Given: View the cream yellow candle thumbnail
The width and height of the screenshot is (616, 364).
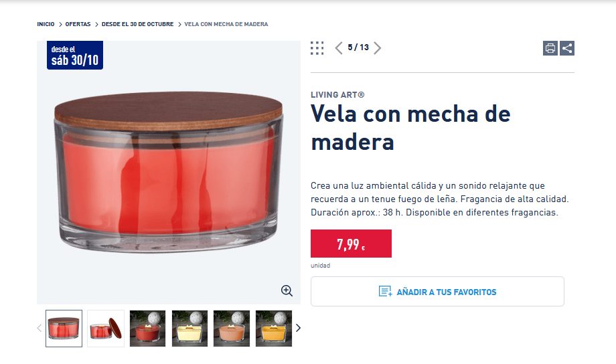Looking at the screenshot, I should pyautogui.click(x=189, y=329).
